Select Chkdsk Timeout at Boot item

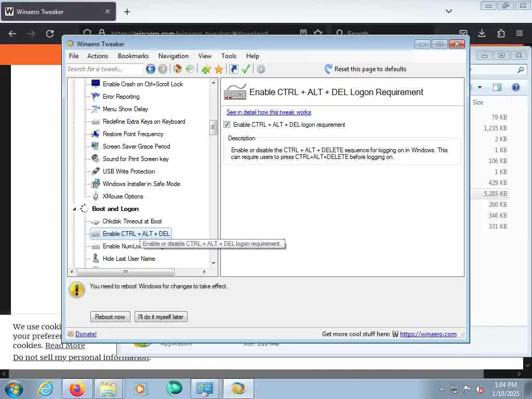tap(132, 221)
